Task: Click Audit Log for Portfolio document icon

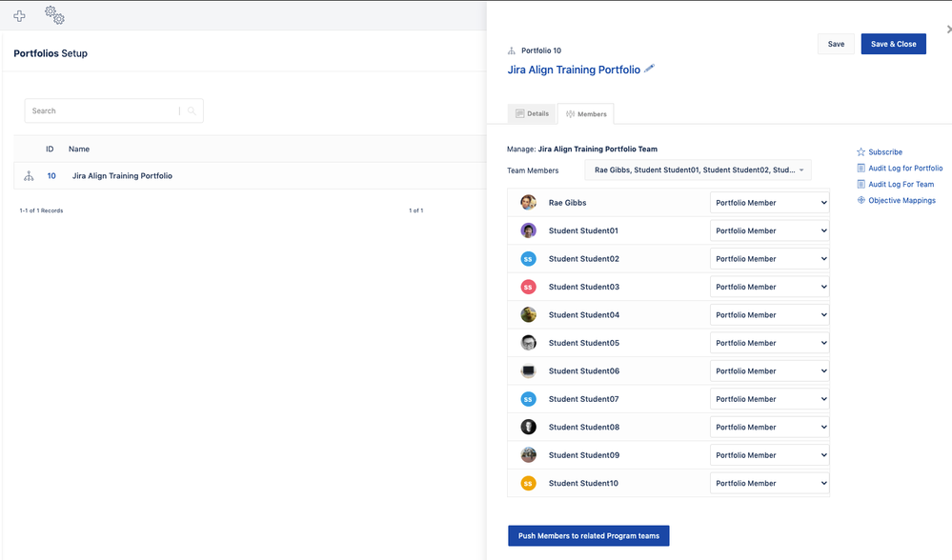Action: (x=861, y=168)
